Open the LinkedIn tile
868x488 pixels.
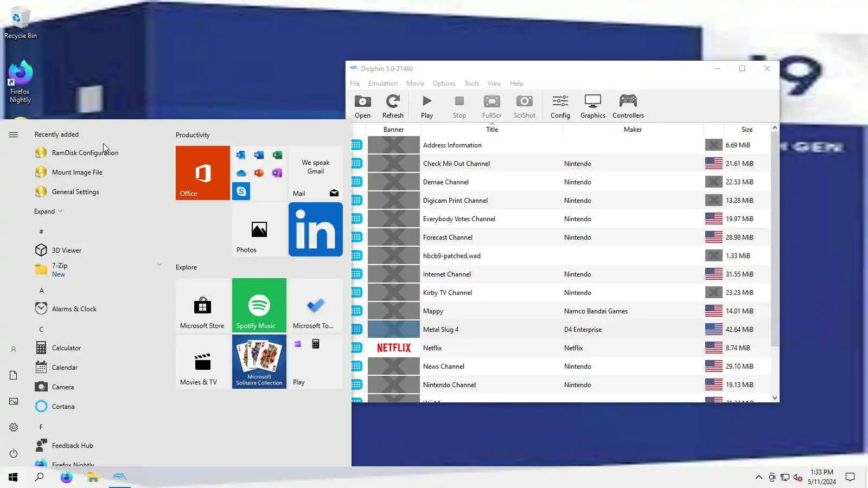(x=316, y=229)
